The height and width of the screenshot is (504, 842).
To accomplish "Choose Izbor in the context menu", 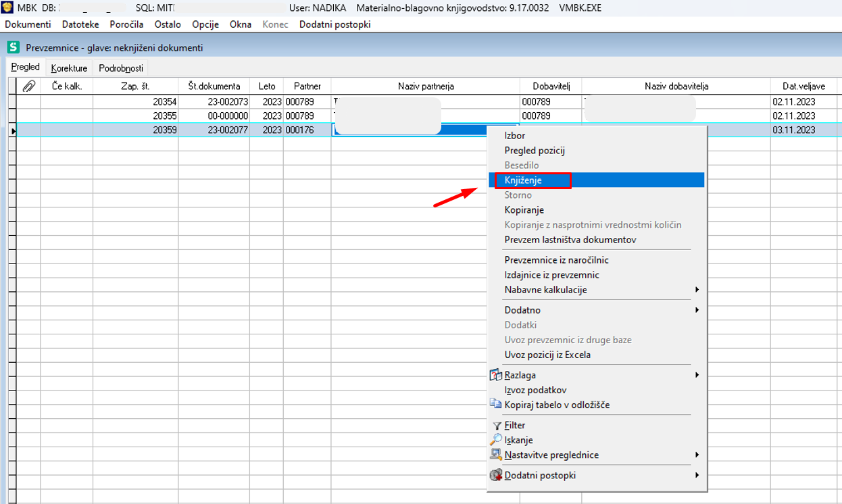I will pos(515,136).
